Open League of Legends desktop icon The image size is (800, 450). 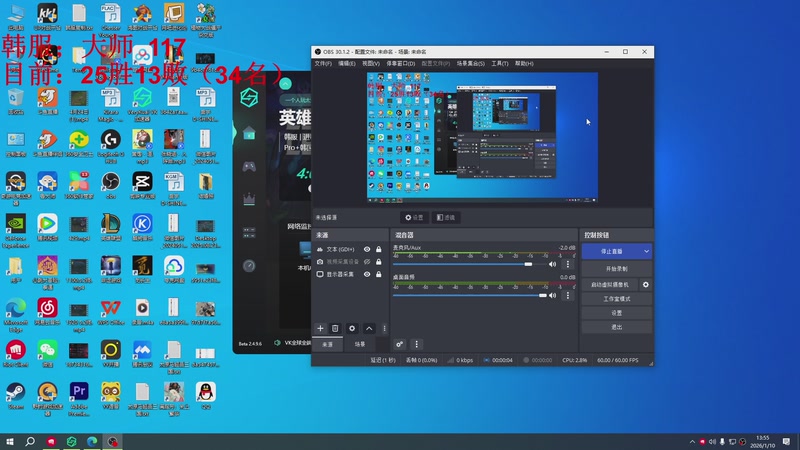(x=110, y=228)
